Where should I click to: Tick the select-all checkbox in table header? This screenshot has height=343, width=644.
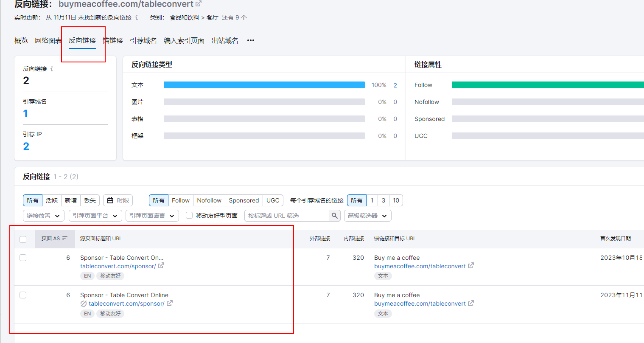click(x=23, y=239)
